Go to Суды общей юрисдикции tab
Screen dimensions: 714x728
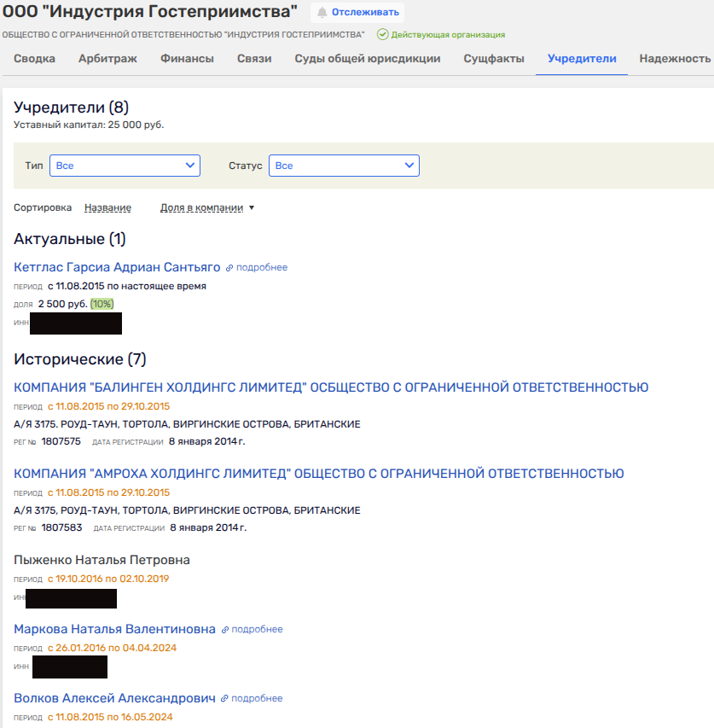[x=367, y=59]
